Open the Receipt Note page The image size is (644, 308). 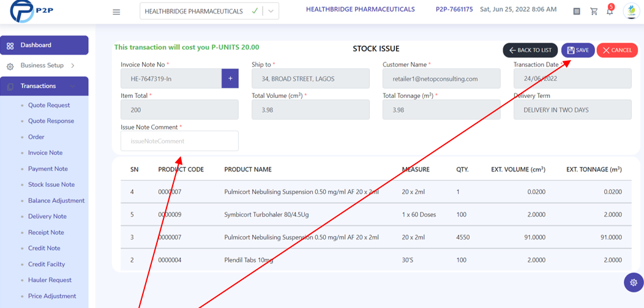coord(46,233)
